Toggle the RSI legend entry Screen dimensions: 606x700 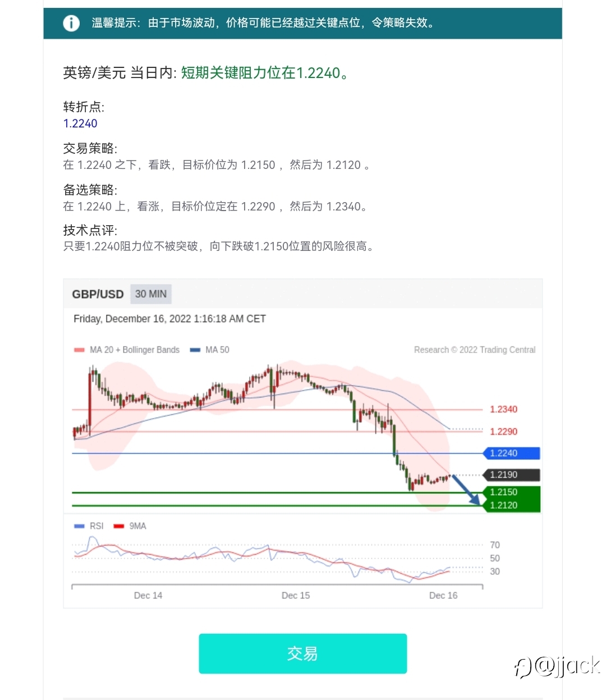89,526
